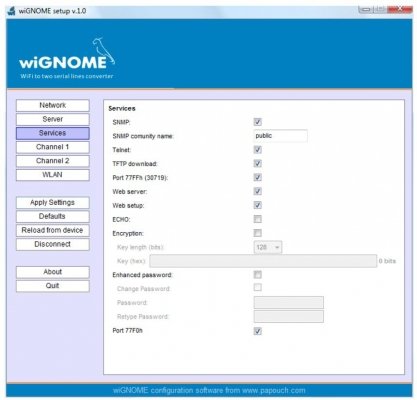The height and width of the screenshot is (400, 417).
Task: Toggle Port 77FFh (30719) checkbox
Action: pos(258,177)
